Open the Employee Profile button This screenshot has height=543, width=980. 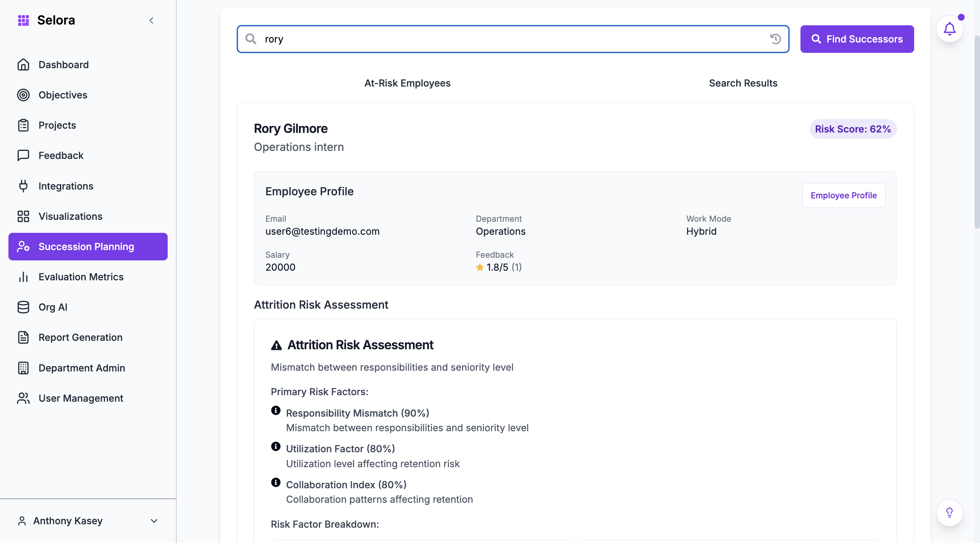coord(843,195)
